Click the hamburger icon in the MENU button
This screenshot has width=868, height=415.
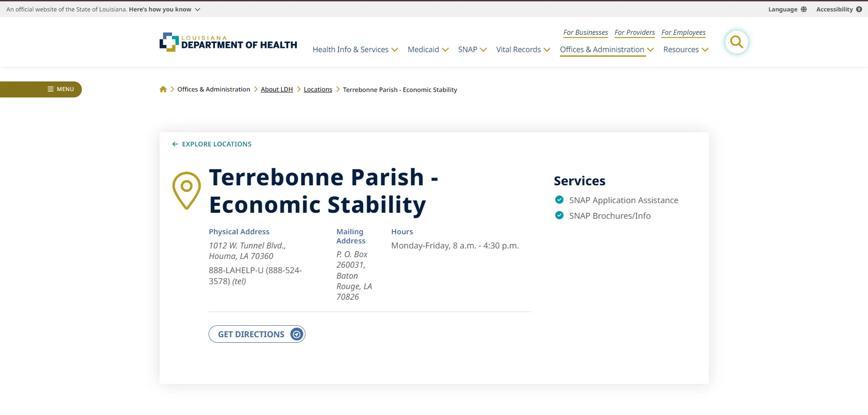(51, 89)
